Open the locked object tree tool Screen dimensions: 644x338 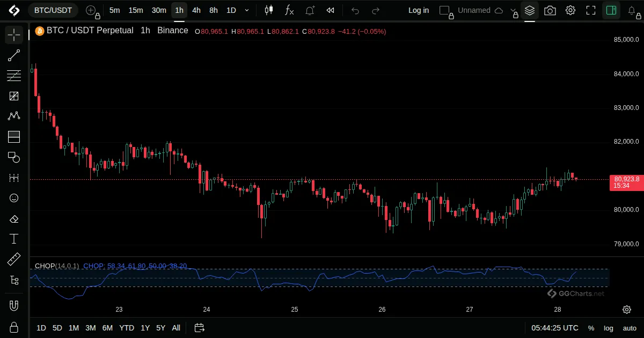(14, 280)
